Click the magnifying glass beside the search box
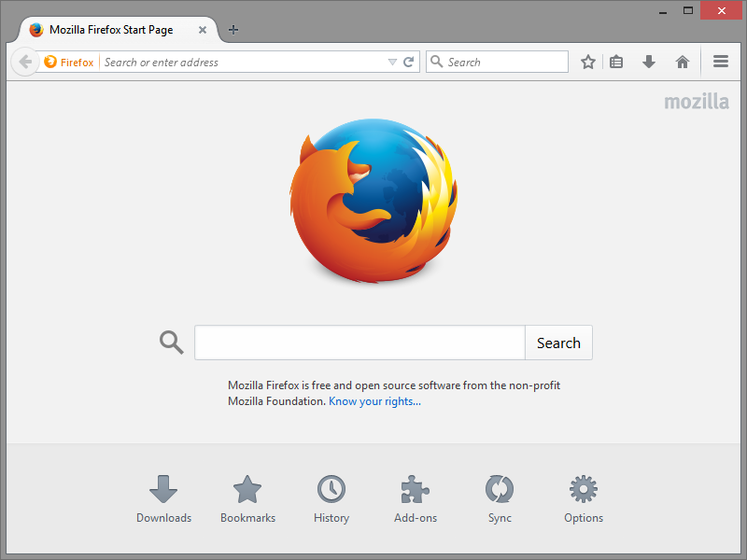 point(171,342)
